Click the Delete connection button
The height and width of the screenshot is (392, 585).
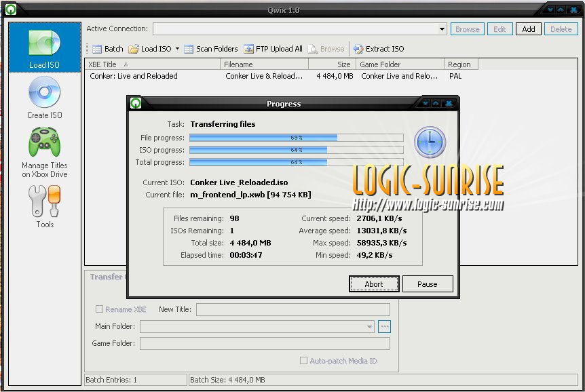coord(561,29)
